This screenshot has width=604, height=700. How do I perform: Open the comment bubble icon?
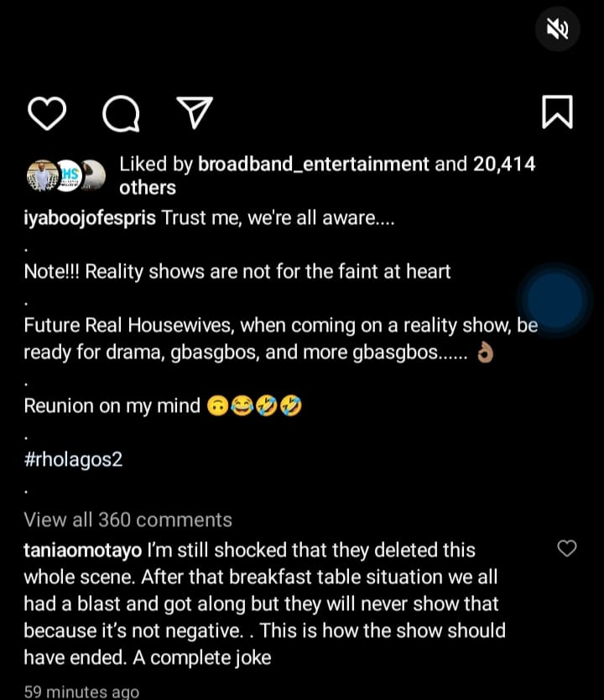pos(121,113)
